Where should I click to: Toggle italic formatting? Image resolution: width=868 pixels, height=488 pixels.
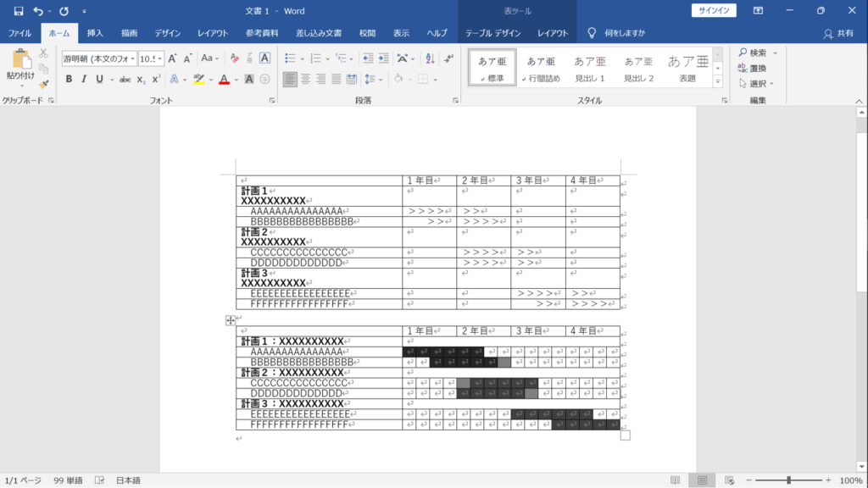click(x=84, y=79)
